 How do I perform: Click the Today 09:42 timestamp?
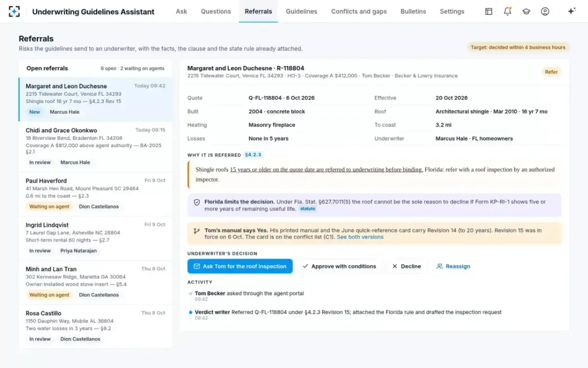(x=149, y=86)
